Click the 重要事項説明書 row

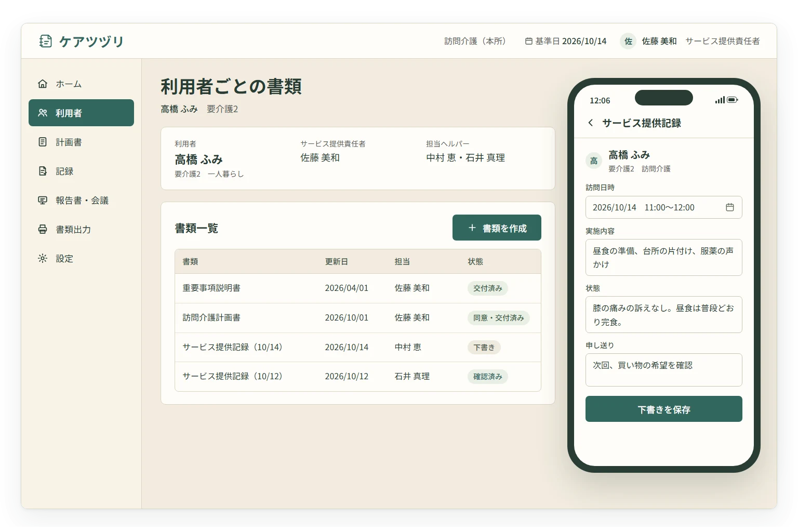pyautogui.click(x=358, y=288)
